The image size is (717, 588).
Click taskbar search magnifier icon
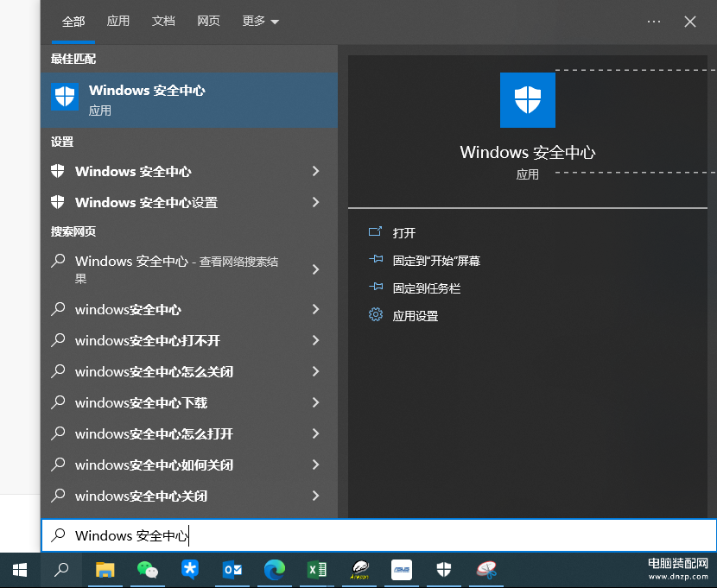click(x=61, y=570)
